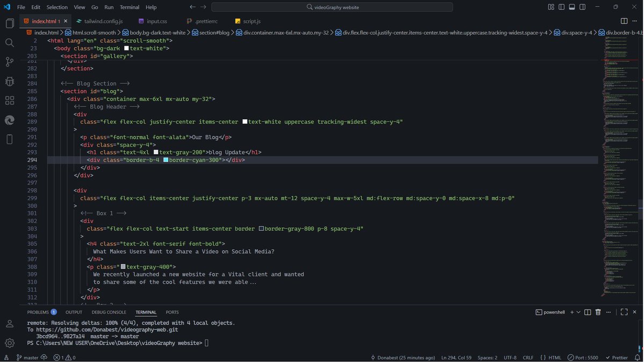
Task: Open the terminal profile dropdown chevron
Action: tap(578, 312)
